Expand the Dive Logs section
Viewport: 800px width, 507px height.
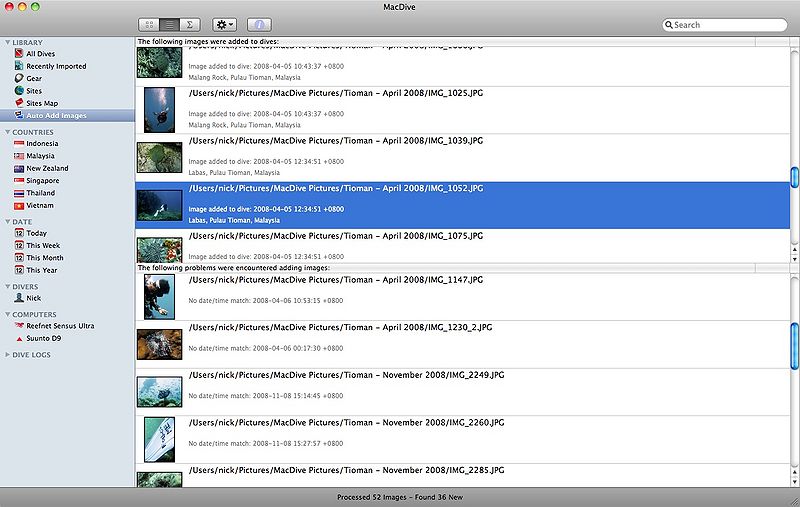pos(6,355)
